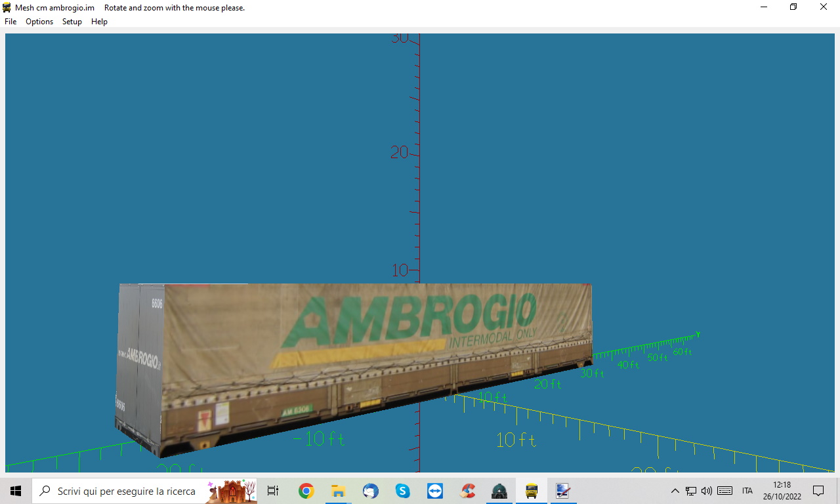The height and width of the screenshot is (504, 840).
Task: Open the volume control tray icon
Action: 707,491
